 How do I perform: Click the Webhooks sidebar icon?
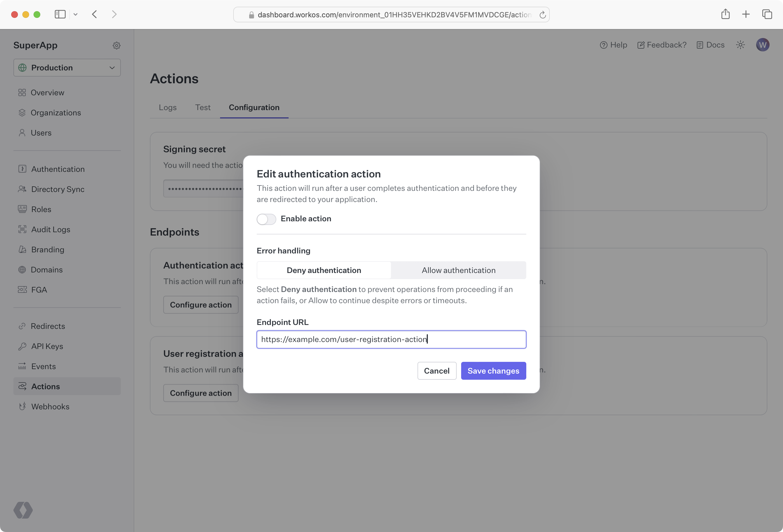[22, 407]
